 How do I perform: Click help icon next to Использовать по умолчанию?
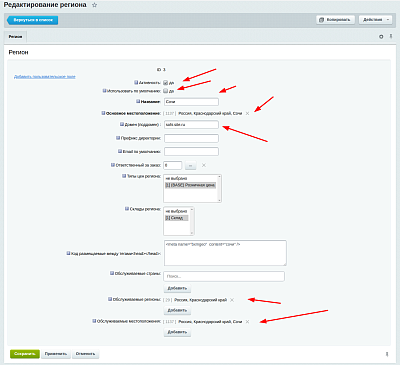tap(104, 90)
